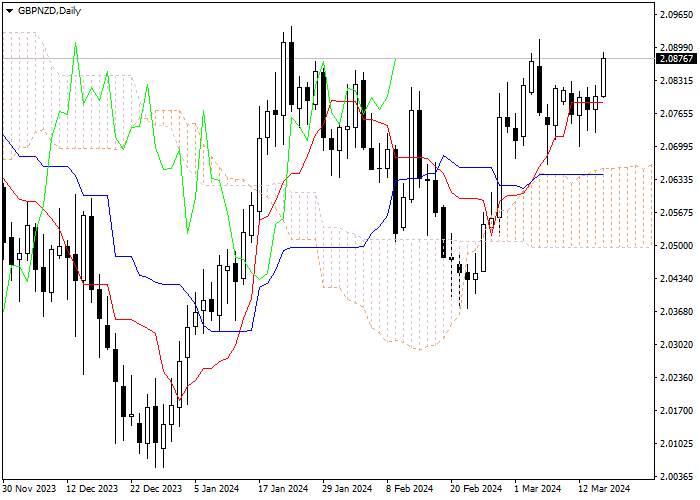This screenshot has height=500, width=700.
Task: Click price scale value 2.01700
Action: (676, 410)
